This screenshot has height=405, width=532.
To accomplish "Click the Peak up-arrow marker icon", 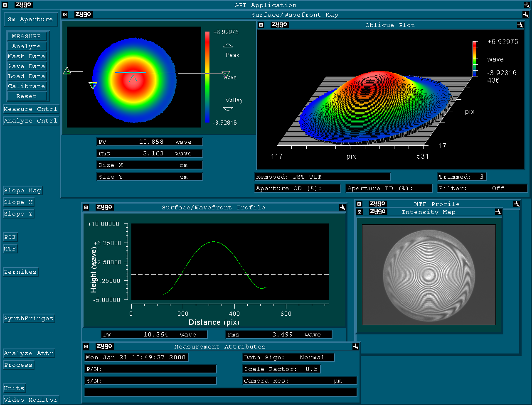I will [228, 45].
